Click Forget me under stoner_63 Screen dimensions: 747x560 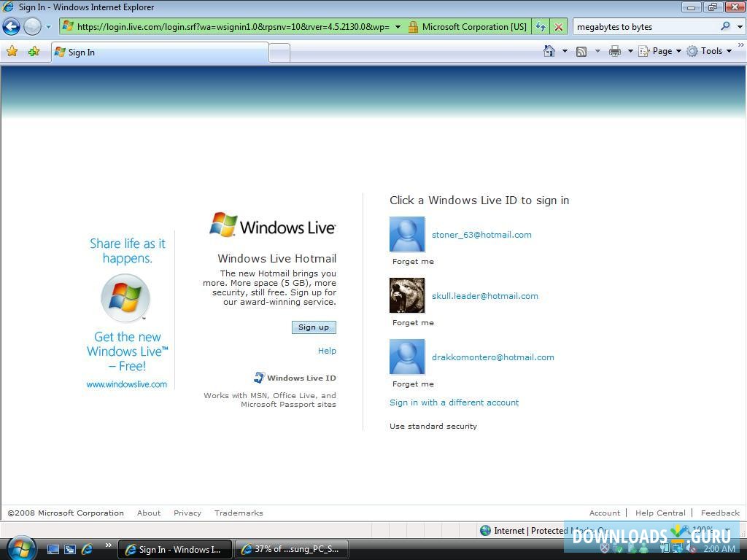tap(413, 262)
